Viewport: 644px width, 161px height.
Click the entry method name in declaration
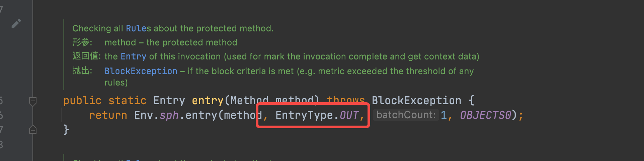(208, 101)
